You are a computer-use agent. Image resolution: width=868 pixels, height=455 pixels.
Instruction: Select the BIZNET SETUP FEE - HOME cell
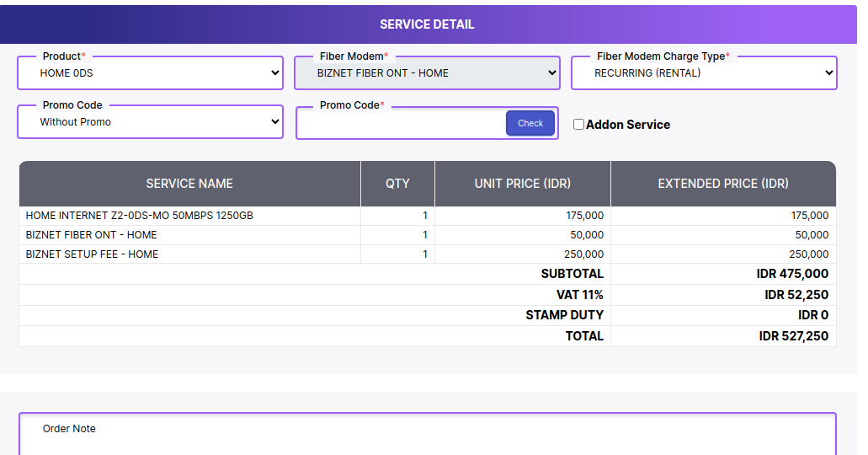click(x=190, y=254)
